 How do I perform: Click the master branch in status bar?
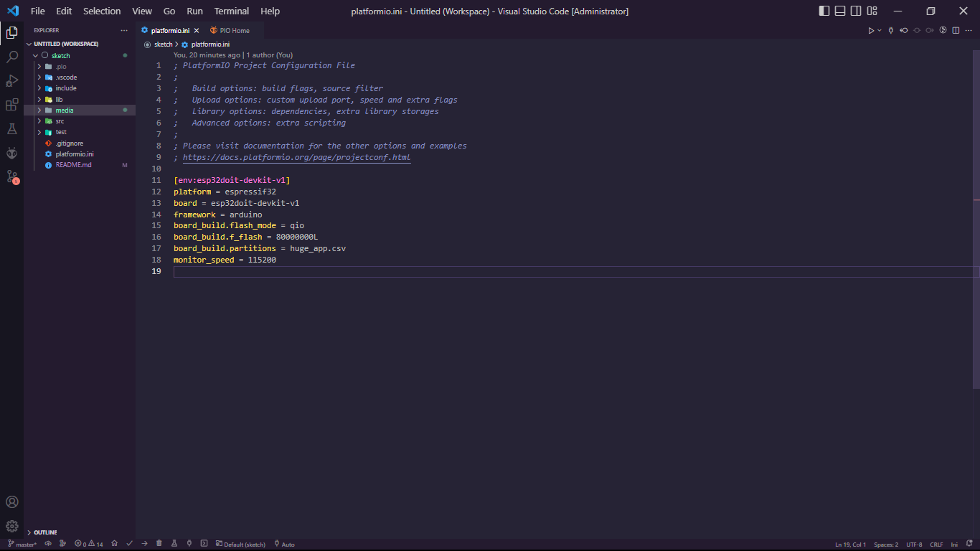click(x=22, y=544)
